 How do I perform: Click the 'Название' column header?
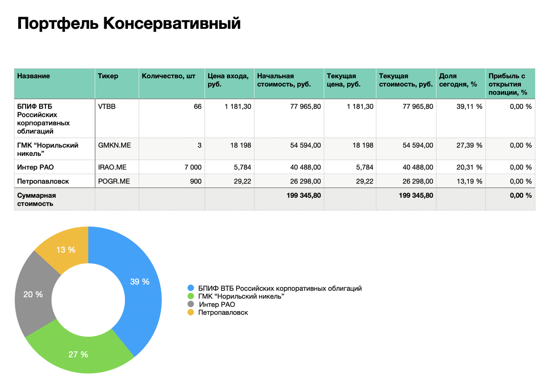[55, 84]
